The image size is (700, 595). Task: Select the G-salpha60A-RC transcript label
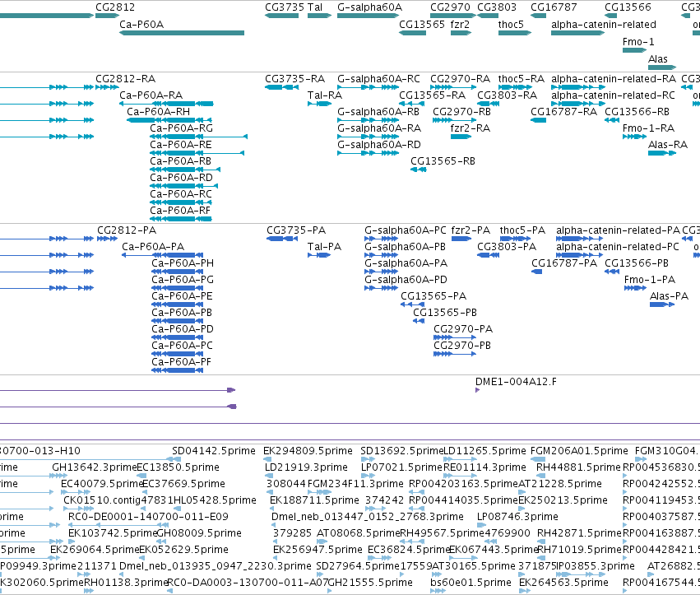378,79
